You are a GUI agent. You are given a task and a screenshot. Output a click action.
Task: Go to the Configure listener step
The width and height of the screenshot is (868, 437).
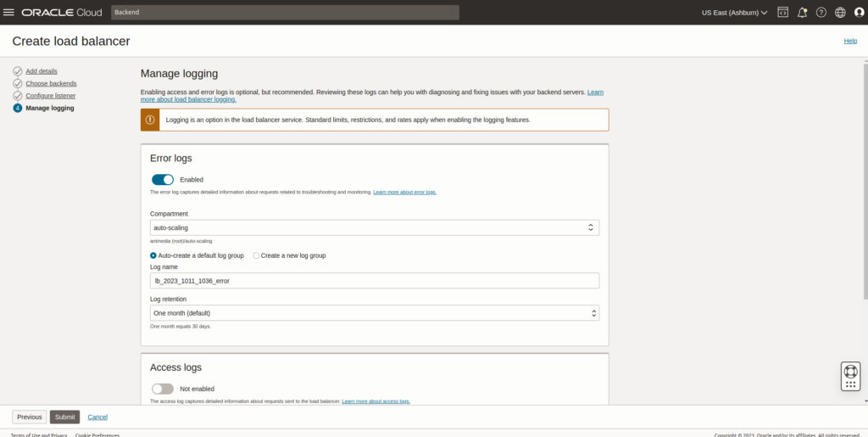(x=50, y=96)
